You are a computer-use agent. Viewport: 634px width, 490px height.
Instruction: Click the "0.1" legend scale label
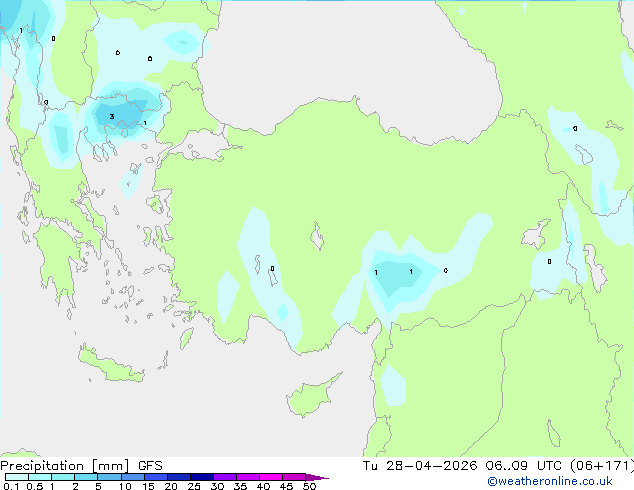(x=11, y=486)
